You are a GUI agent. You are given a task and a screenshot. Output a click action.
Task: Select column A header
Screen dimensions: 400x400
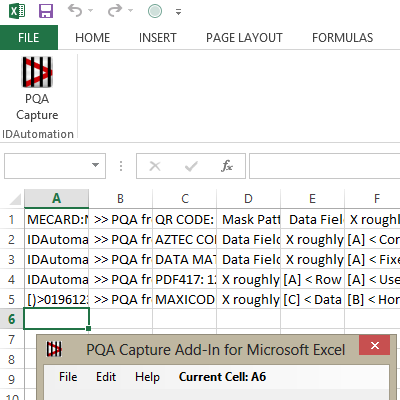(x=56, y=199)
